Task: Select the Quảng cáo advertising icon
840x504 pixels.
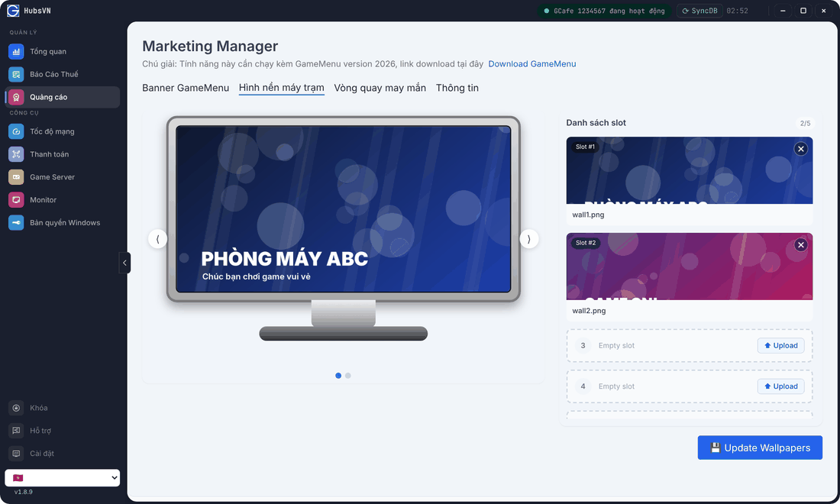Action: (16, 97)
